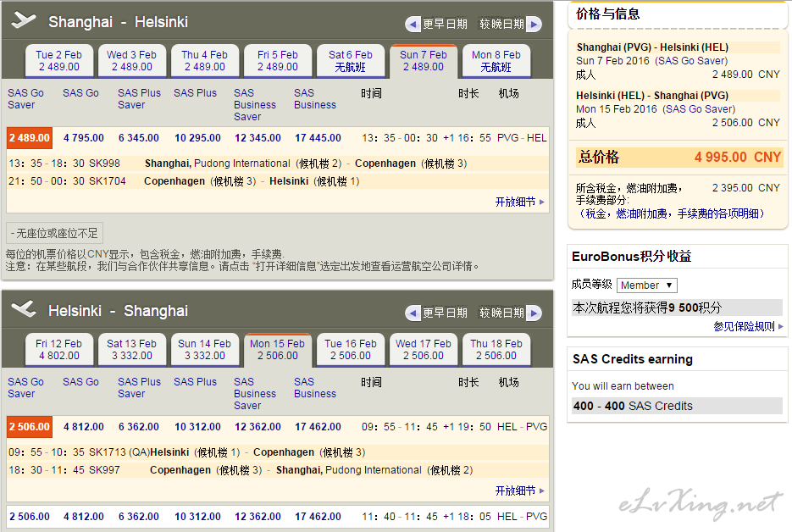
Task: Select the 17 445.00 SAS Business outbound fare
Action: tap(318, 138)
